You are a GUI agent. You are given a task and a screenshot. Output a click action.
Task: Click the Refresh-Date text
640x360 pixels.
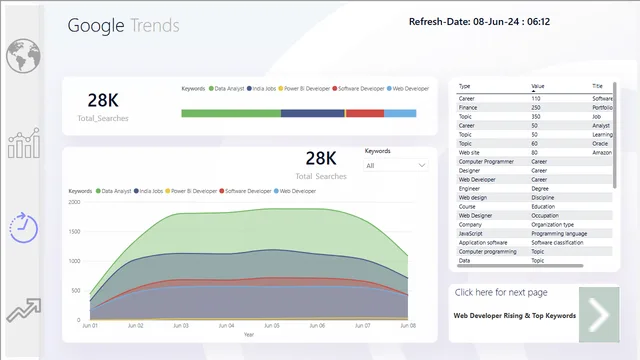point(479,22)
